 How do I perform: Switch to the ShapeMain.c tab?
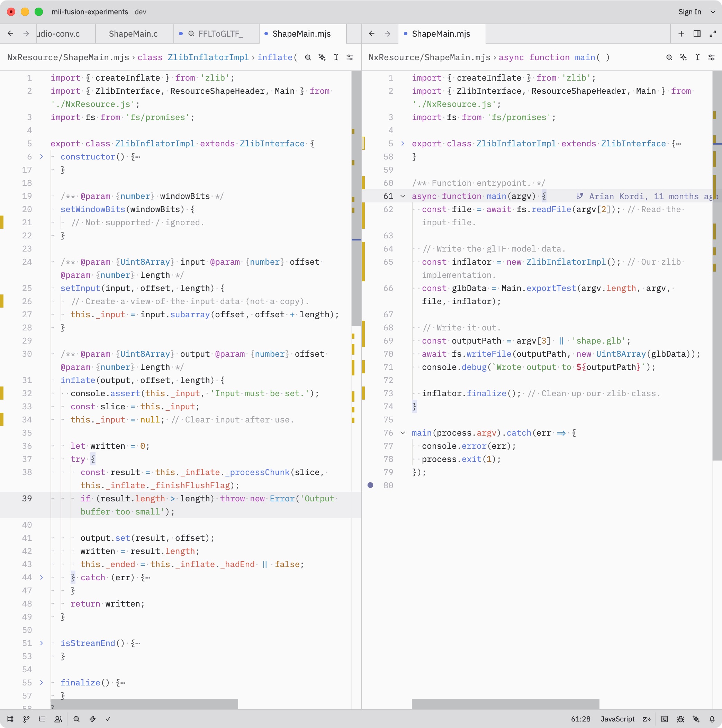pyautogui.click(x=133, y=34)
